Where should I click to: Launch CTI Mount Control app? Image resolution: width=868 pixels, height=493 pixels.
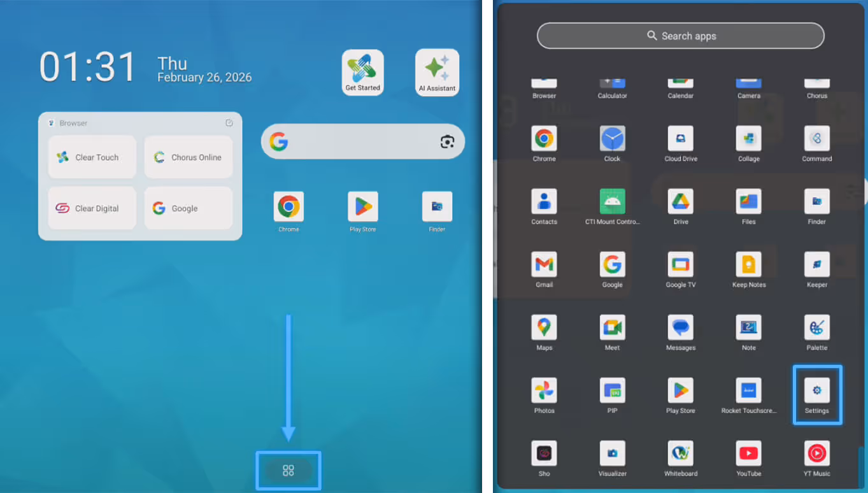612,207
